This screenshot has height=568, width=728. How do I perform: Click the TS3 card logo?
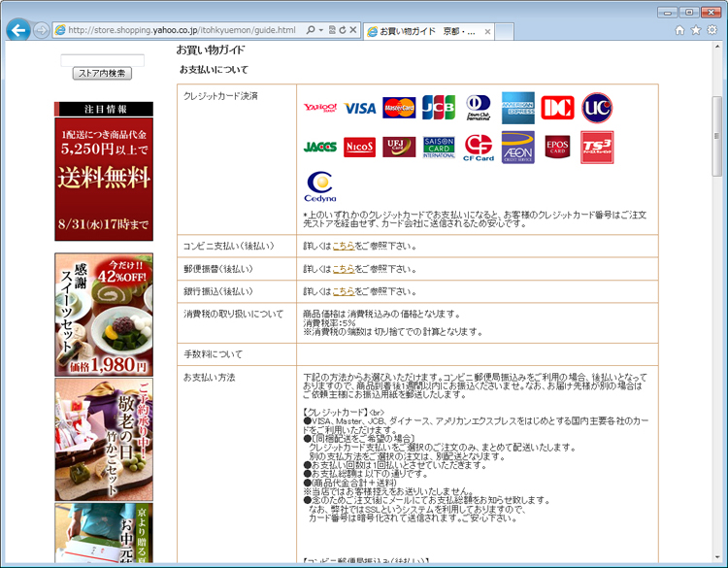(597, 148)
